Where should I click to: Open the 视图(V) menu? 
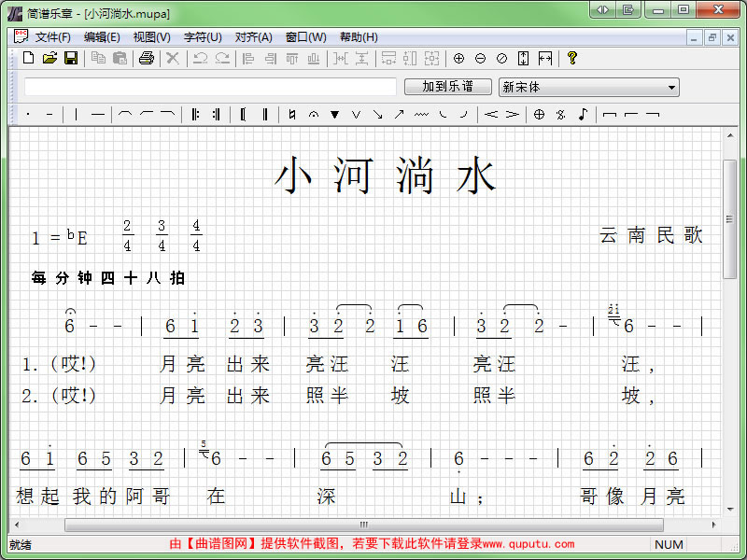tap(152, 37)
